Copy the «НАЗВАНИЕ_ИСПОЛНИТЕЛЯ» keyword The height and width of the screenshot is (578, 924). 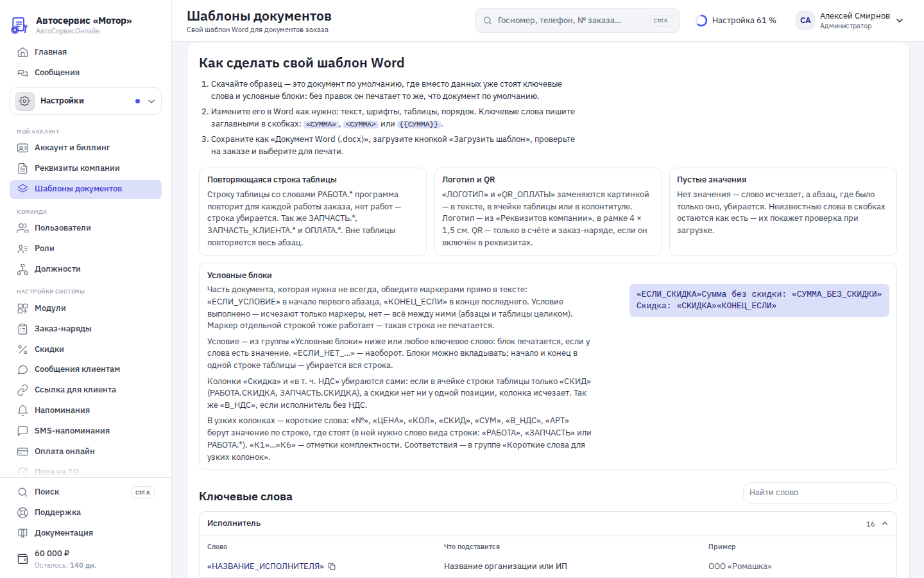(x=332, y=566)
